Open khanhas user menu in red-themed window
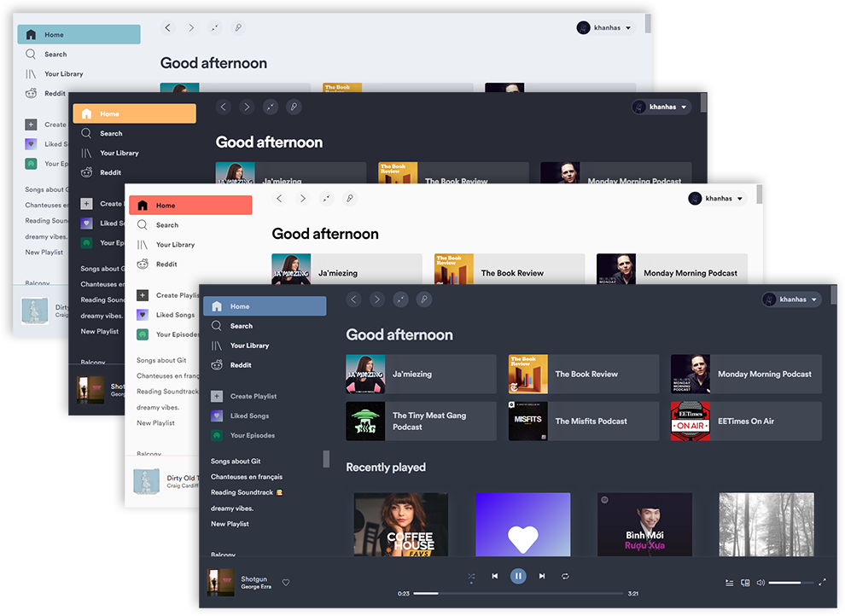Screen dimensions: 845x616 718,199
